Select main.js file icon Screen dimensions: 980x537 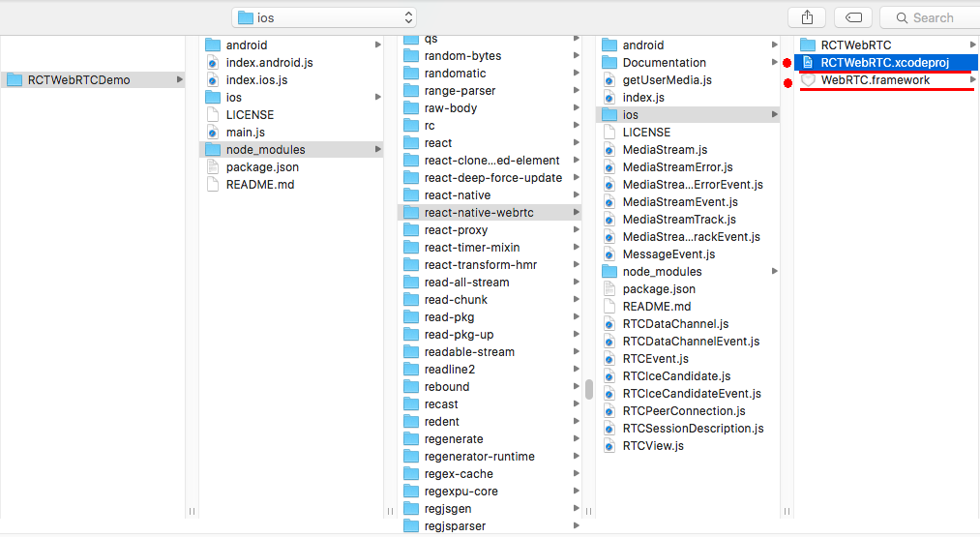[x=213, y=133]
